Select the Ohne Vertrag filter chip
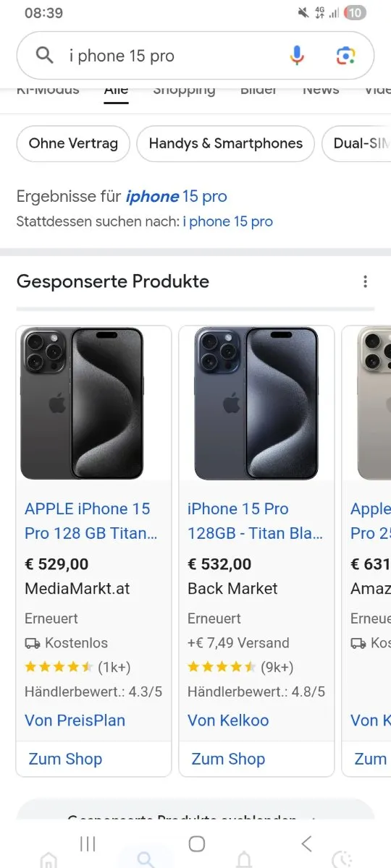This screenshot has height=868, width=391. 73,143
